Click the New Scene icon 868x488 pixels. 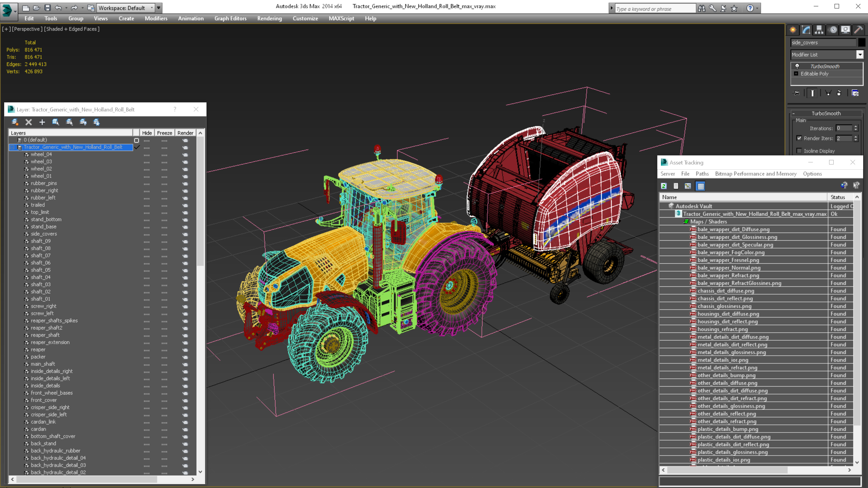click(x=26, y=8)
